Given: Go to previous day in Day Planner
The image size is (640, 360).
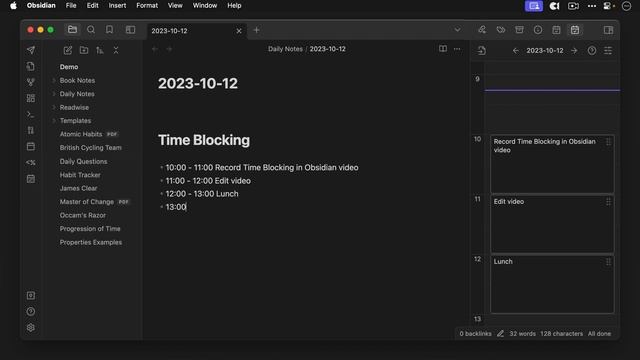Looking at the screenshot, I should pyautogui.click(x=516, y=51).
